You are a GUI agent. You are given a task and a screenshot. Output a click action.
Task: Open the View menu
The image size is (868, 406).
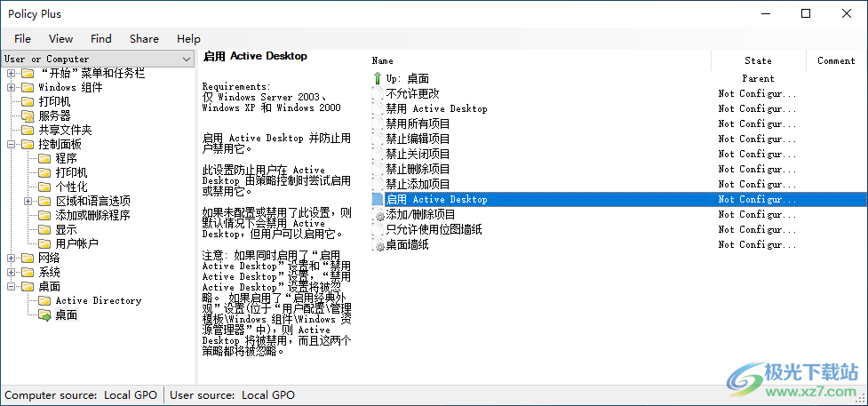coord(61,39)
